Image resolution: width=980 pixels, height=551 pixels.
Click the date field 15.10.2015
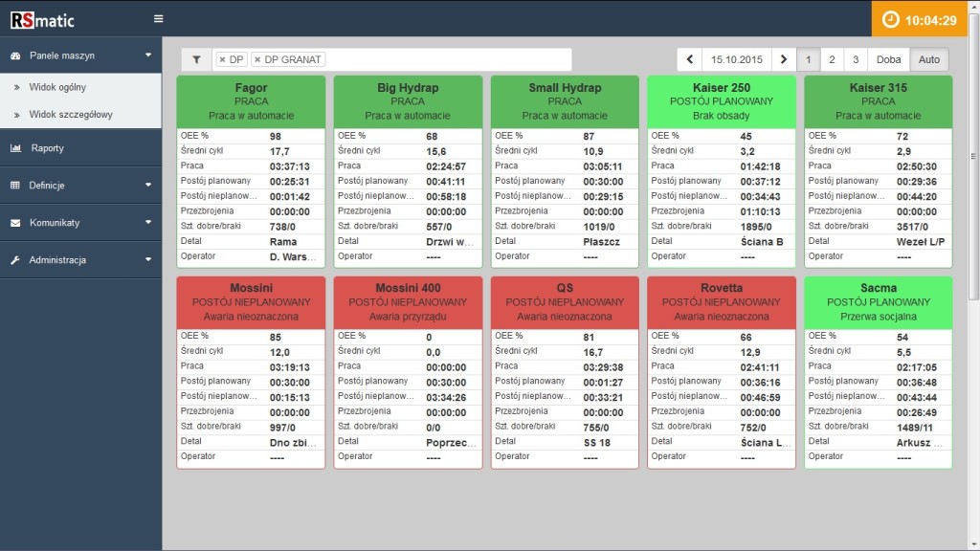(x=737, y=59)
